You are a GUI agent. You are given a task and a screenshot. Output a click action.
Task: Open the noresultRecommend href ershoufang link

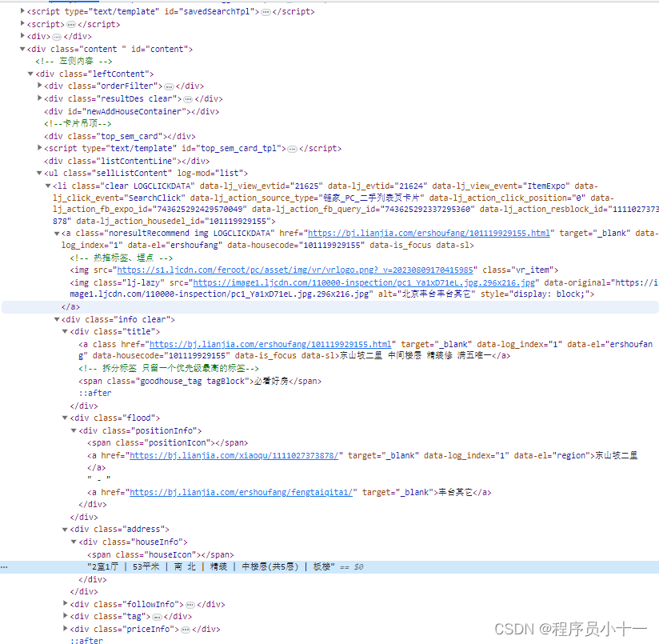point(429,233)
